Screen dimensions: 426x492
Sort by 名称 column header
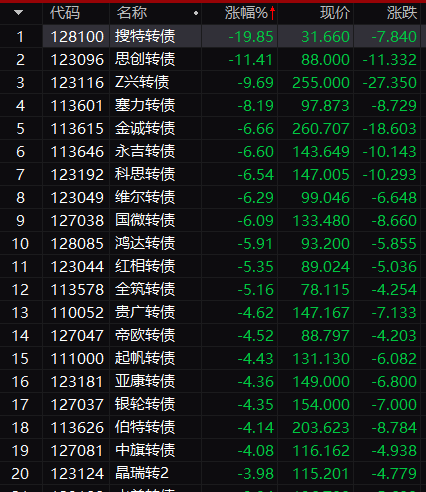click(x=132, y=13)
